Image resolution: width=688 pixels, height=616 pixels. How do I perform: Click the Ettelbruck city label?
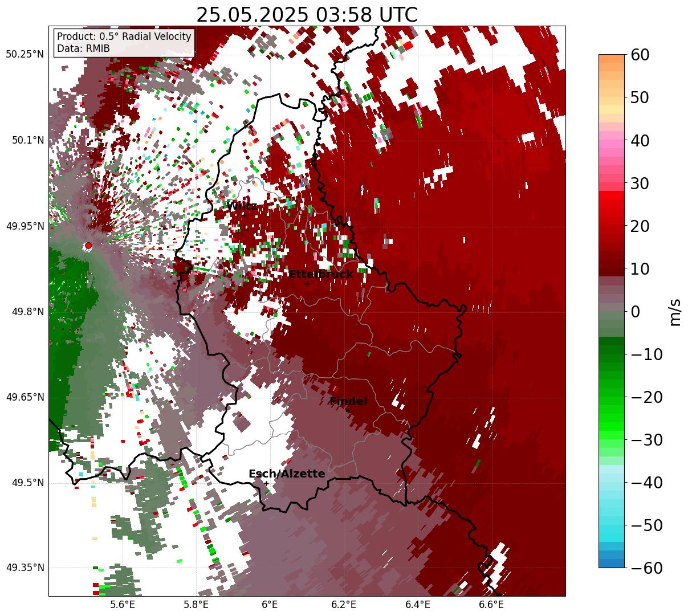click(321, 274)
